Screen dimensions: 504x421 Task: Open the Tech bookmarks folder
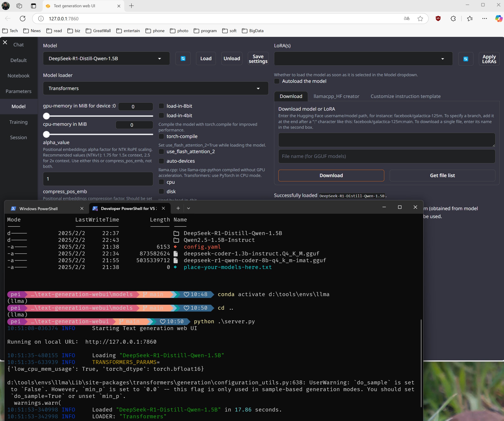tap(10, 31)
